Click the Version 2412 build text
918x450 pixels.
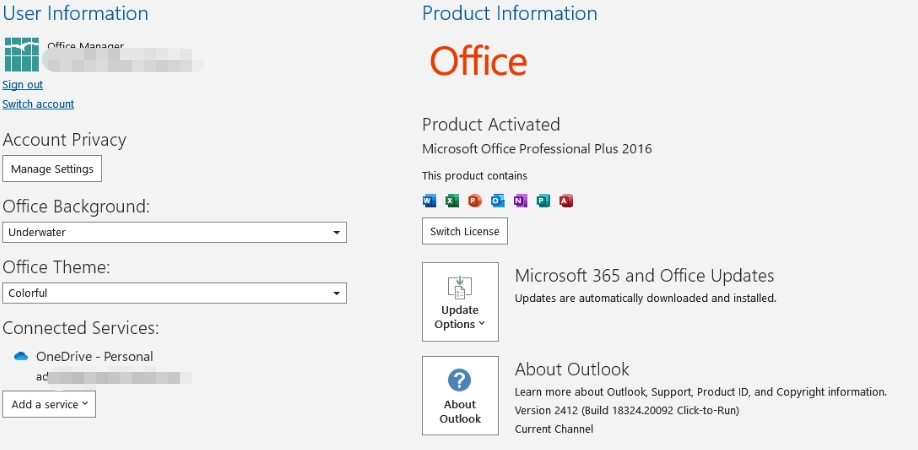click(x=627, y=410)
